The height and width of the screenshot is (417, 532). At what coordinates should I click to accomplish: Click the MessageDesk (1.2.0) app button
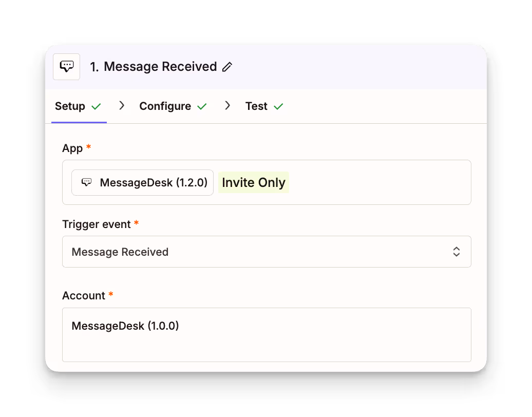click(143, 182)
